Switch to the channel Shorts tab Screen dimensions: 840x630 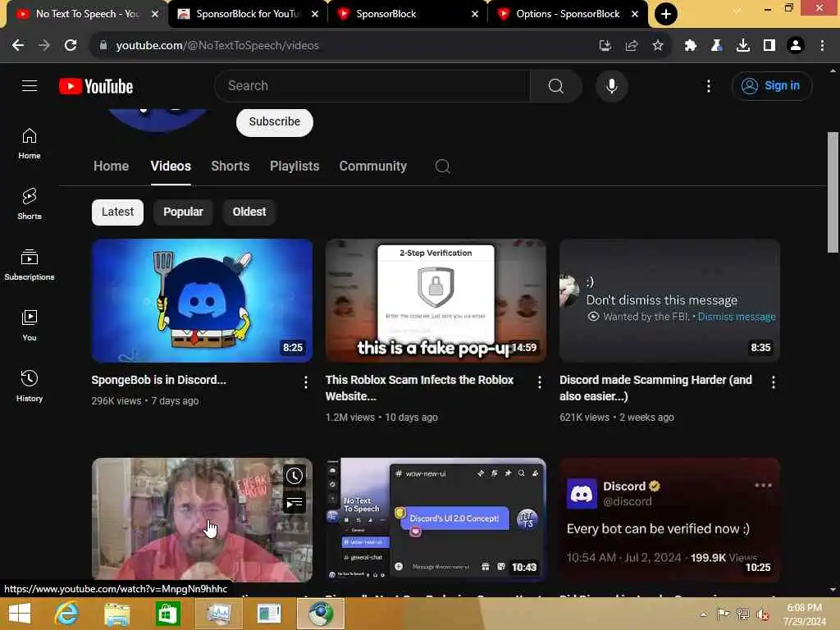[231, 166]
